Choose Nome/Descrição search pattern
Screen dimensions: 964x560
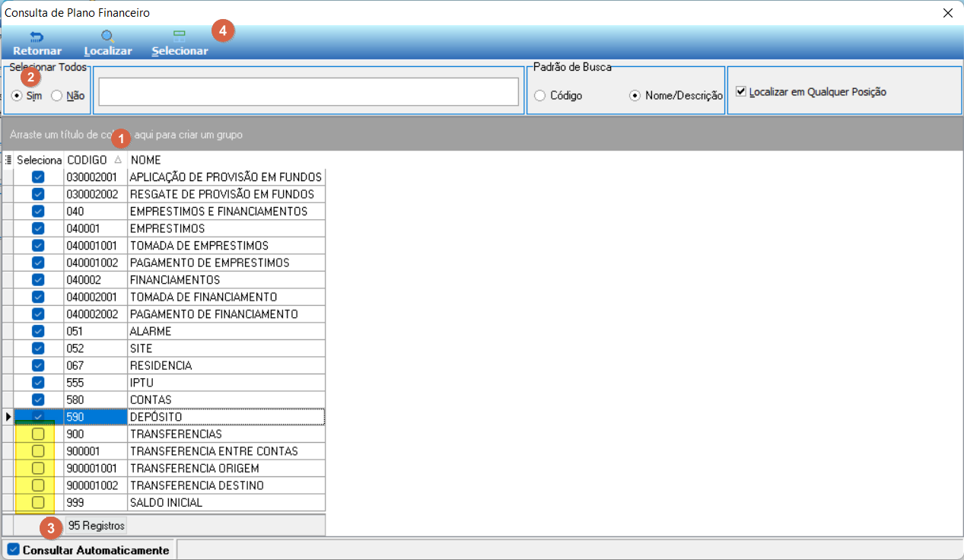635,96
